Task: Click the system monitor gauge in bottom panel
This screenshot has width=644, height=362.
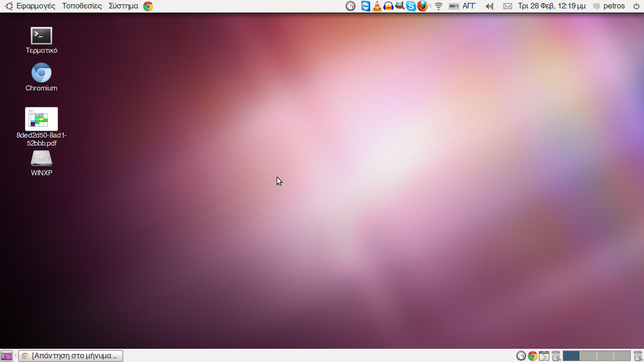Action: 521,356
